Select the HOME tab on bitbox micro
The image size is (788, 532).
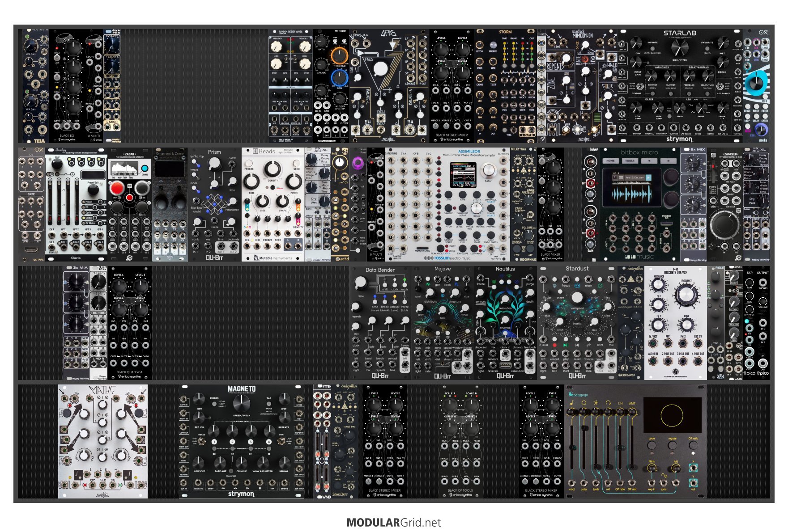tap(611, 160)
